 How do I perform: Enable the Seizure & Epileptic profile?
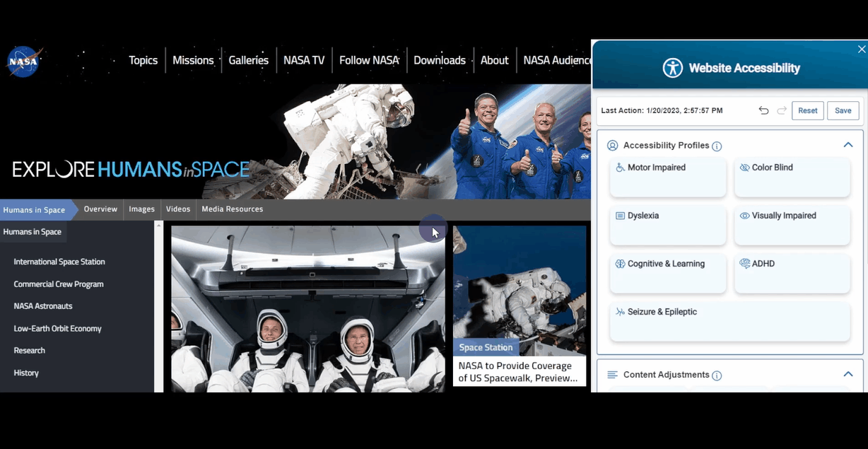click(x=730, y=321)
